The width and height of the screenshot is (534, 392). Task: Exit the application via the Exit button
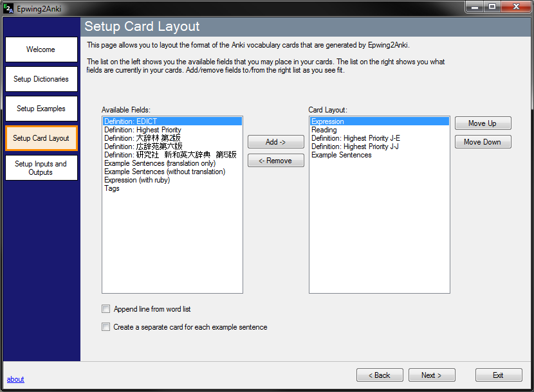(x=499, y=375)
